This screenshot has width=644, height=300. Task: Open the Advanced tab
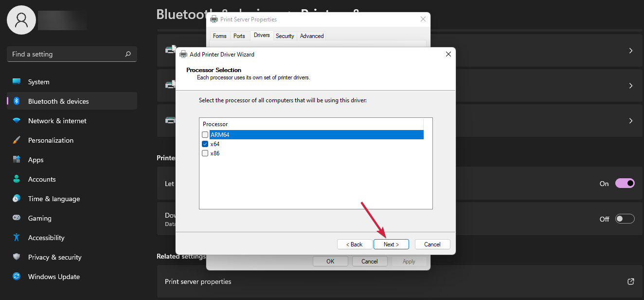point(311,36)
